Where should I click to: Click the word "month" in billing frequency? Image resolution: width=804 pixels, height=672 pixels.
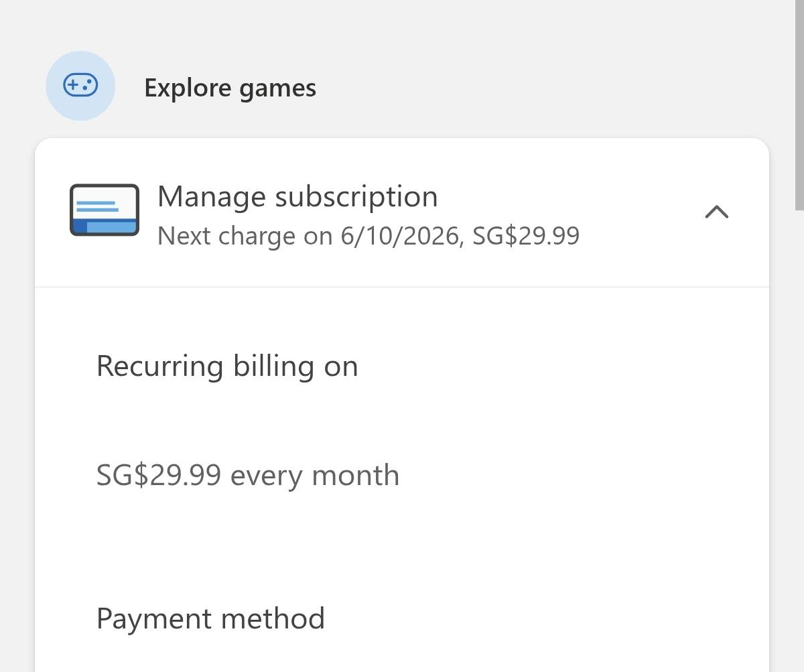click(355, 476)
